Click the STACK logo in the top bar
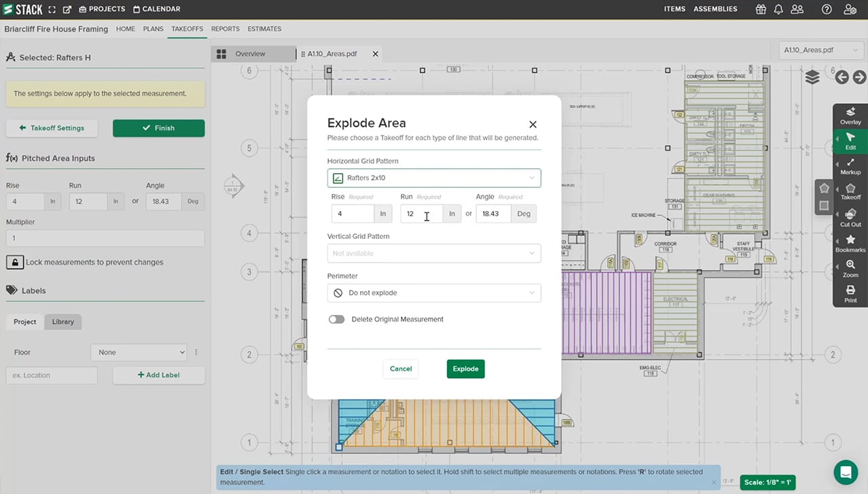Screen dimensions: 868x494 (22, 9)
